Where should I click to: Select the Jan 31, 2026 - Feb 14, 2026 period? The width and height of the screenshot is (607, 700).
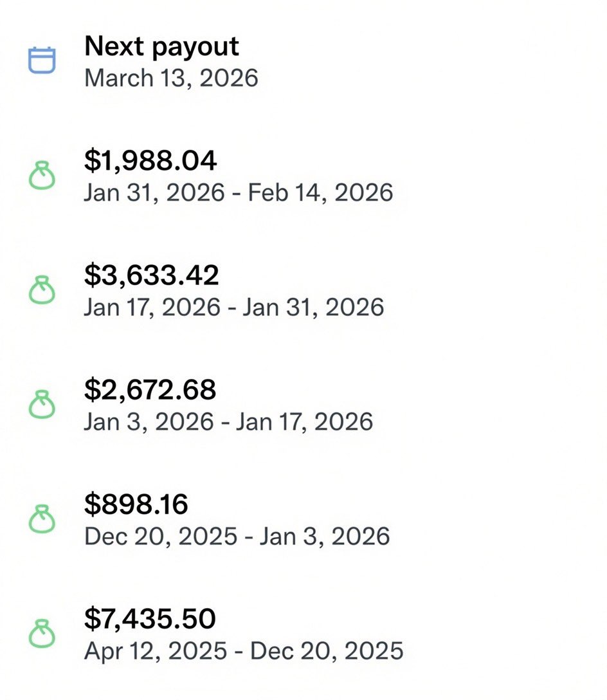239,192
